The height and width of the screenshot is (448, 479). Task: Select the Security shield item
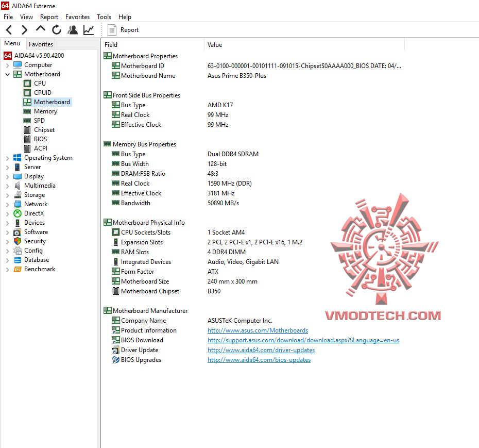(30, 241)
